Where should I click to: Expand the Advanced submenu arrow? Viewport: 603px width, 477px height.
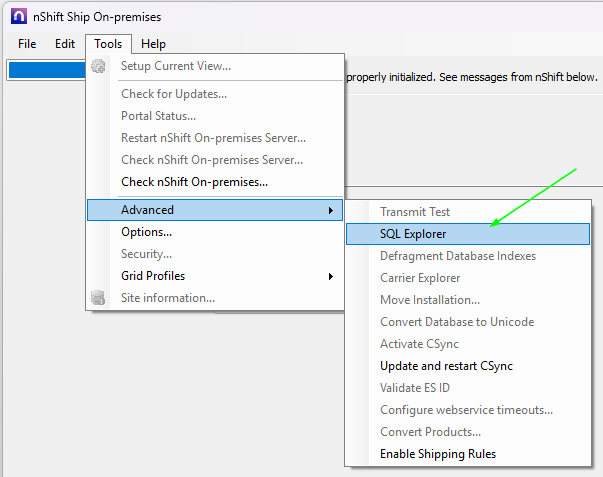pos(330,210)
